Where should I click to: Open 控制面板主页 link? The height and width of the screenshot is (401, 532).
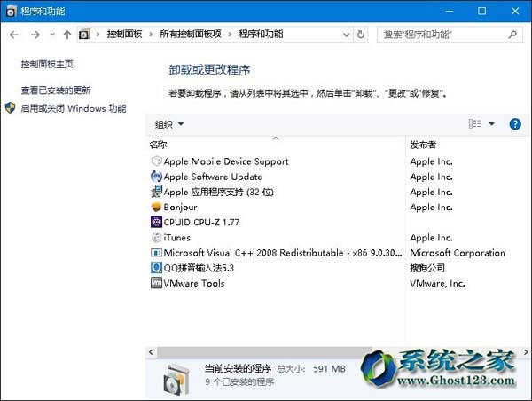(x=47, y=64)
